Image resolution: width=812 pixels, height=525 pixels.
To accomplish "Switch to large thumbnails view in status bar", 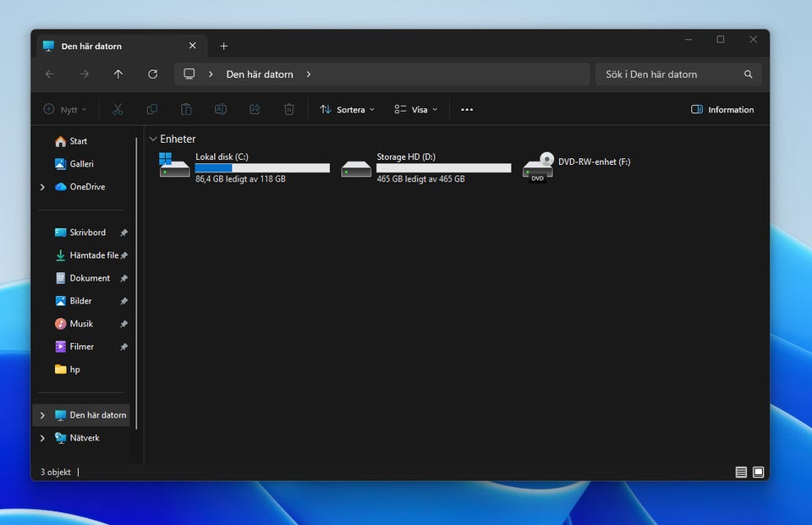I will click(759, 473).
